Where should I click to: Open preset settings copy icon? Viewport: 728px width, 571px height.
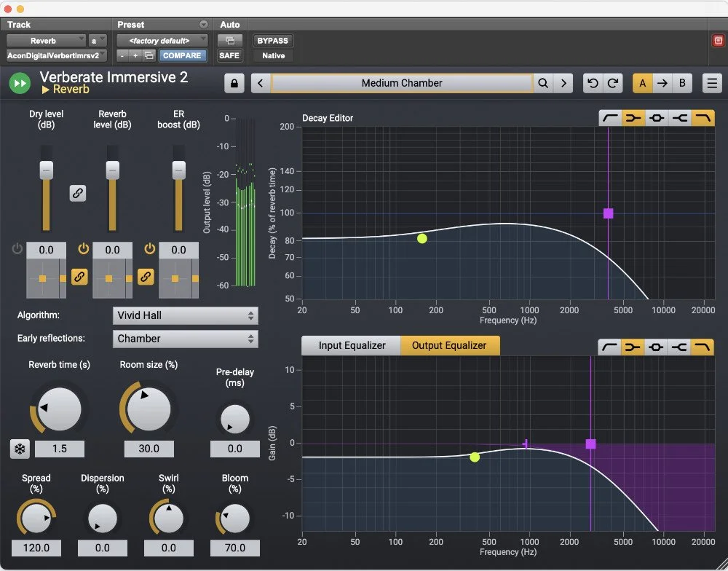tap(149, 55)
